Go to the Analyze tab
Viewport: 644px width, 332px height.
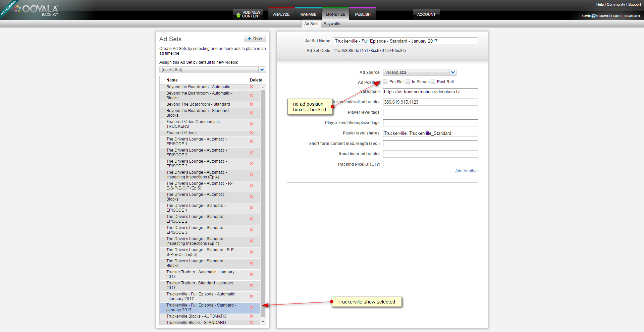click(281, 14)
